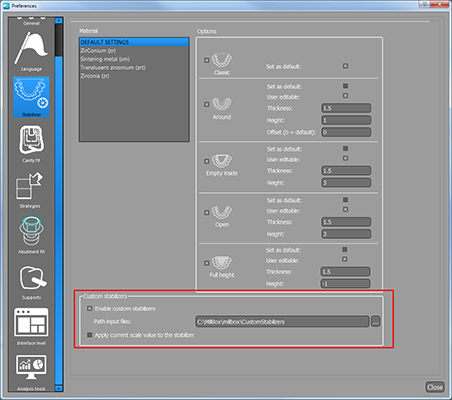Open the Language preferences icon

31,51
